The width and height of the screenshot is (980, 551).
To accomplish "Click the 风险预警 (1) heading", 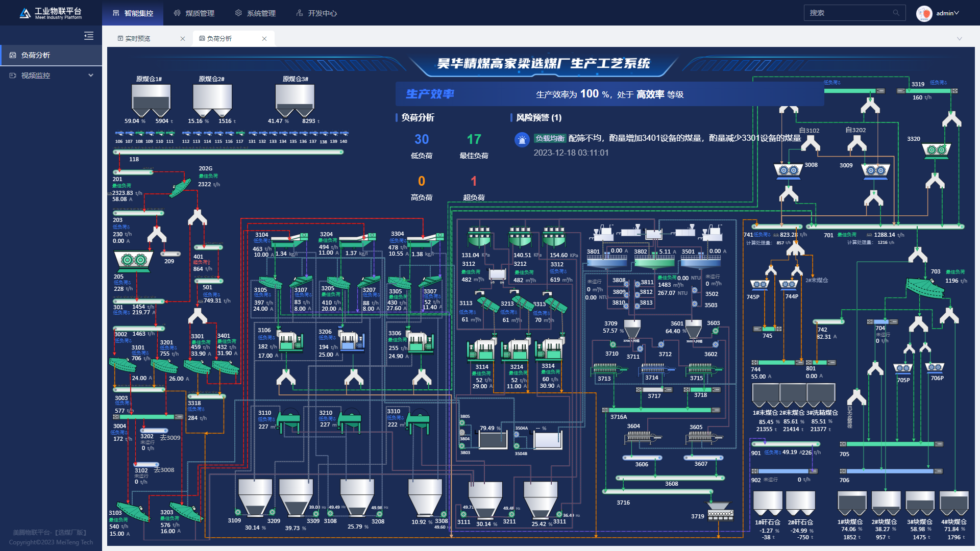I will tap(538, 117).
